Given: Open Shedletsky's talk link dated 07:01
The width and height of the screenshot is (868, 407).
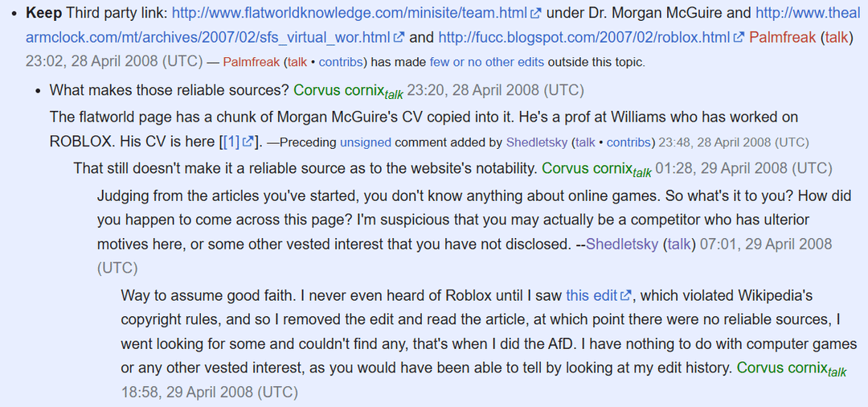Looking at the screenshot, I should pos(680,243).
